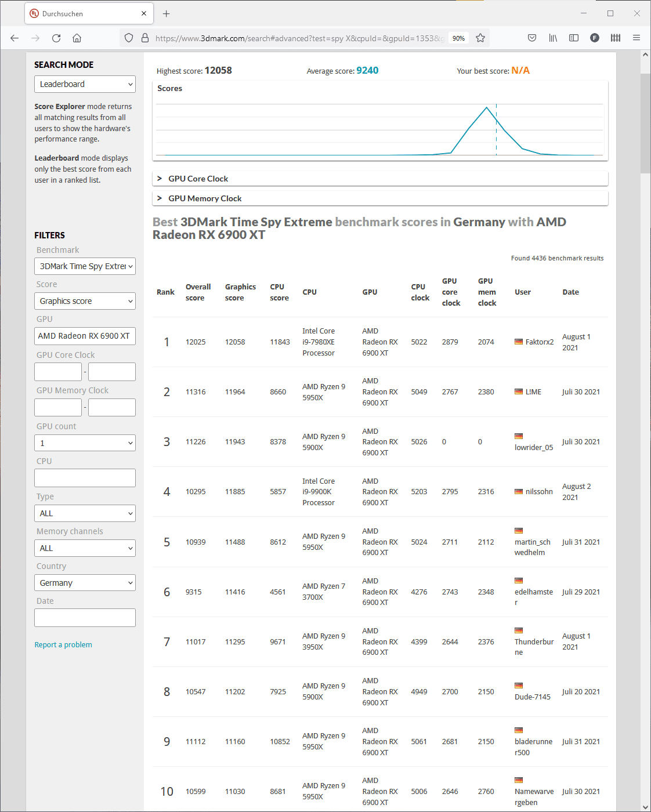Screen dimensions: 651x812
Task: Click the Date filter input field
Action: pos(85,618)
